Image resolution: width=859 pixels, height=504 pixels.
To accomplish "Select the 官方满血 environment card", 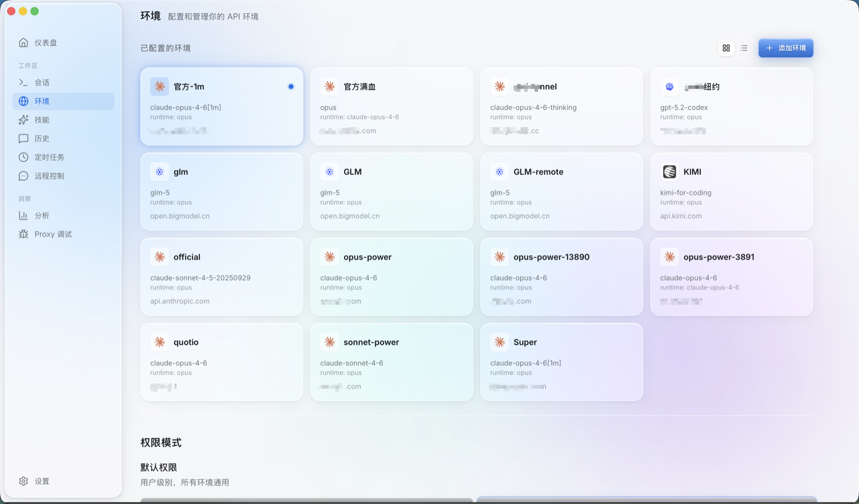I will 392,106.
